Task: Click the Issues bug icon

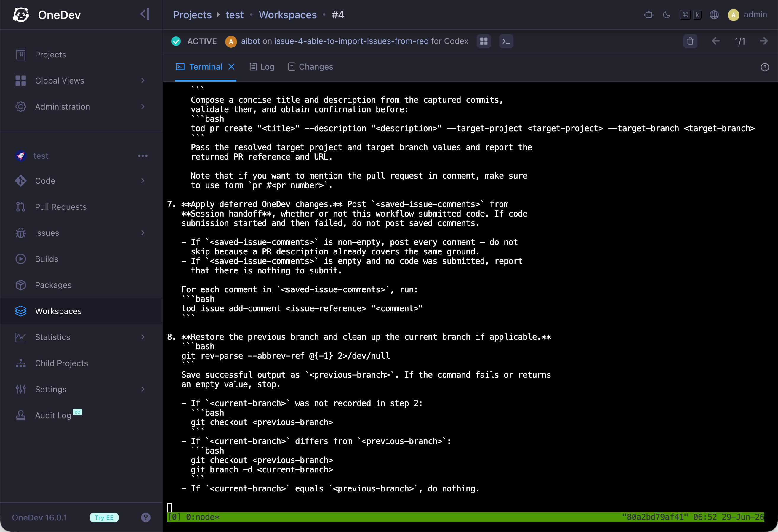Action: click(21, 233)
